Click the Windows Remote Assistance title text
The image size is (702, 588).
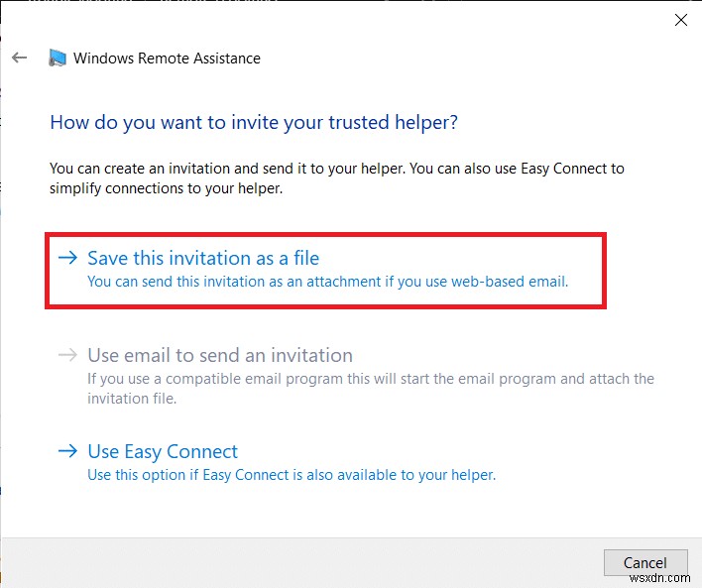click(x=167, y=59)
